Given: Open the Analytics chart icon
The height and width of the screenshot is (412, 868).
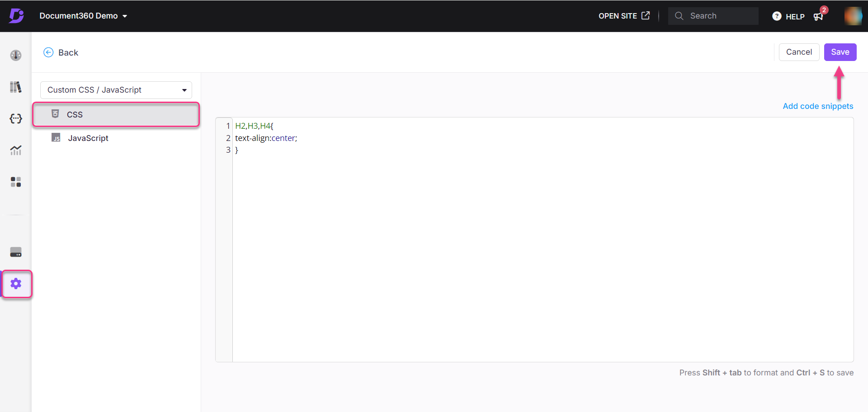Looking at the screenshot, I should point(16,150).
